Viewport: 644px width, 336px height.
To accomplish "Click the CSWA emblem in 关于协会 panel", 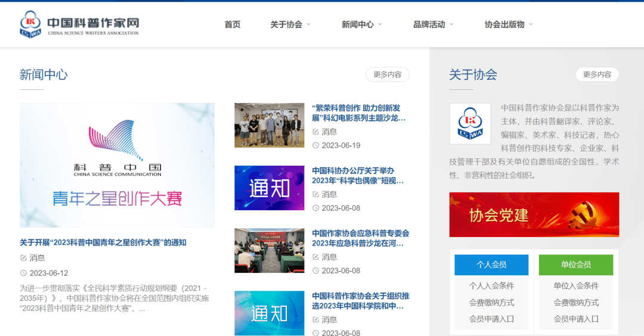I will pyautogui.click(x=470, y=123).
